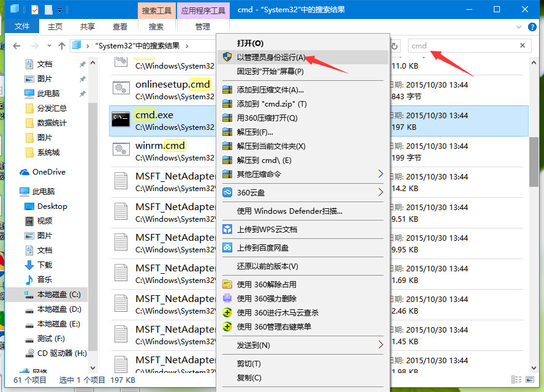Click the up-arrow navigation icon

[x=62, y=46]
